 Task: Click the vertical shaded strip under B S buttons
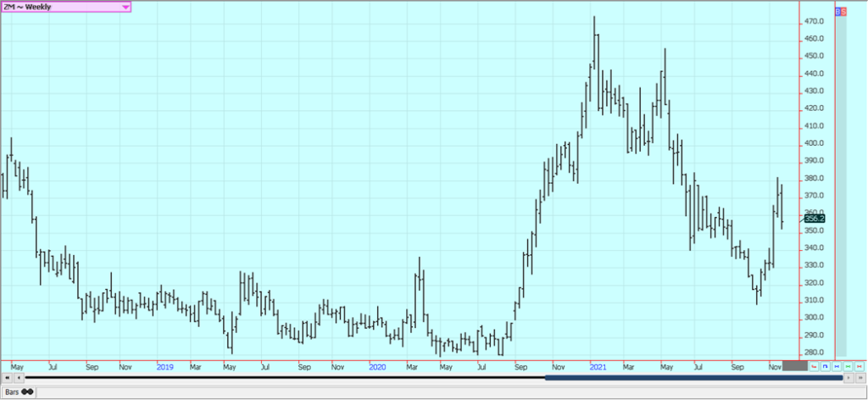841,186
